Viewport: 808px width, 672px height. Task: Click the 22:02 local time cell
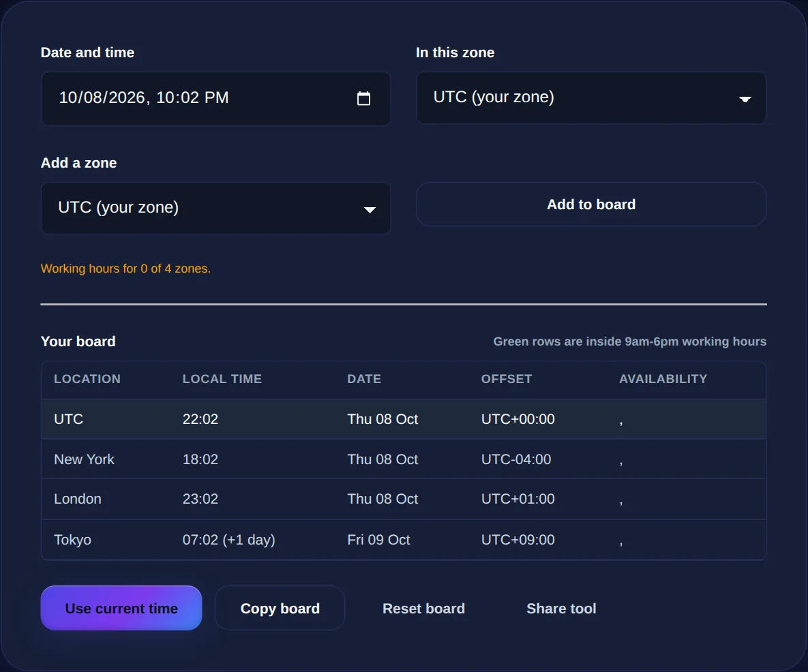tap(200, 419)
